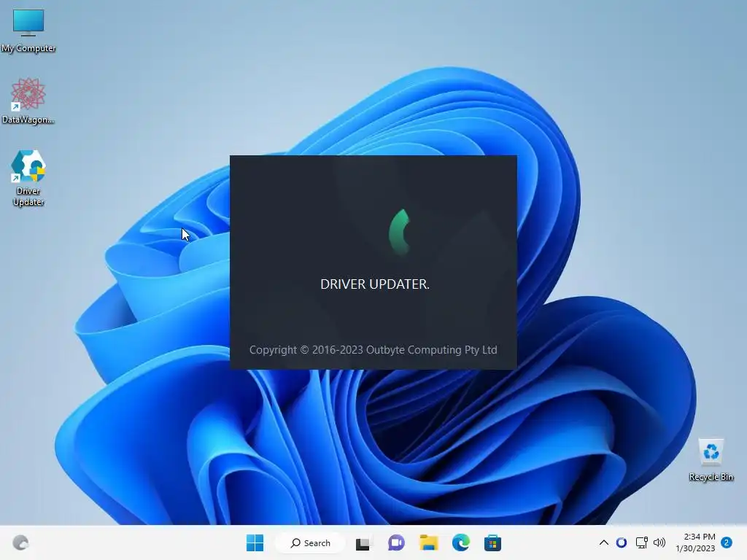This screenshot has height=560, width=747.
Task: Click the green Driver Updater splash logo
Action: point(399,232)
